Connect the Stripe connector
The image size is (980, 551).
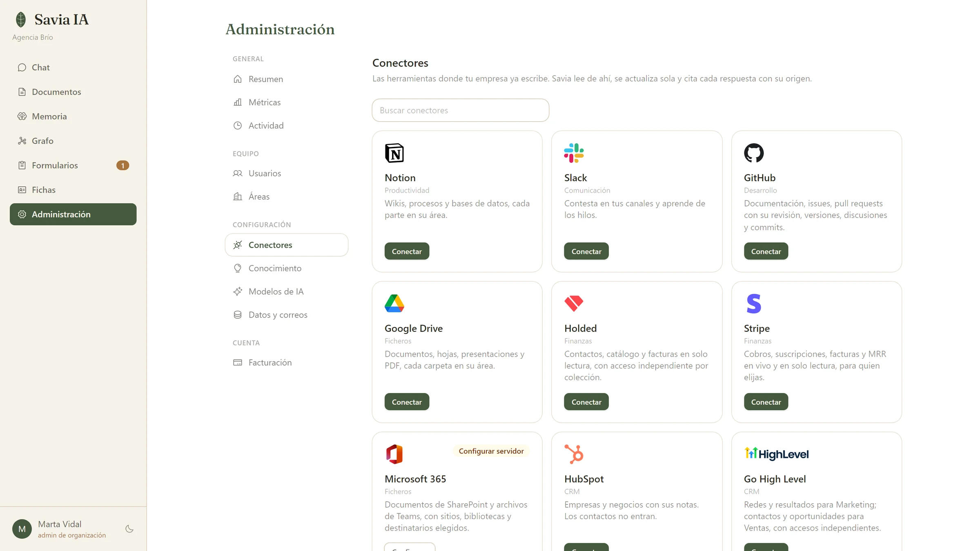point(766,402)
